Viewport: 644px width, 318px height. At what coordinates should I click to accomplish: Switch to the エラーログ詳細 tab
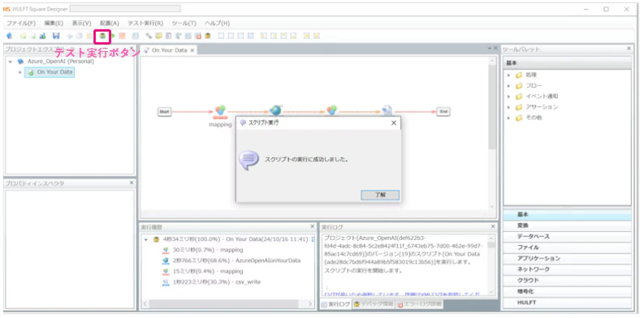click(x=419, y=304)
